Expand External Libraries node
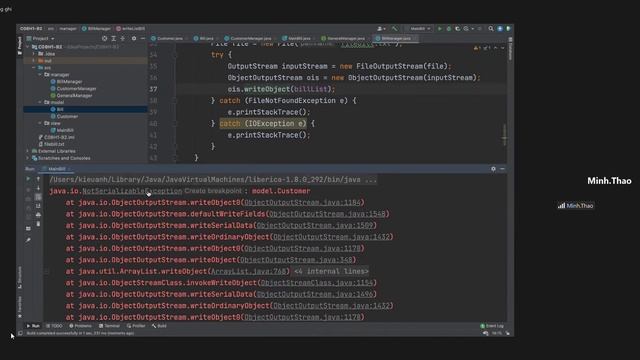The width and height of the screenshot is (640, 360). point(28,151)
